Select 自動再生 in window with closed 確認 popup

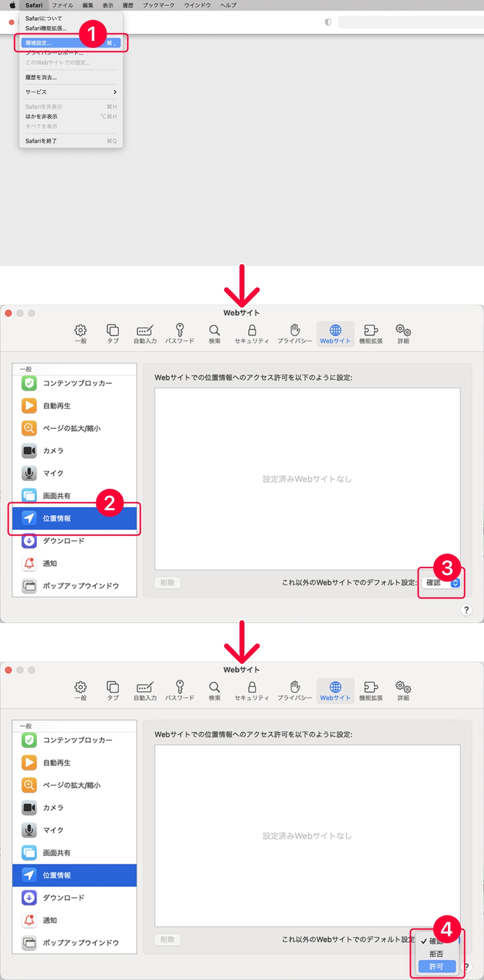click(x=75, y=406)
